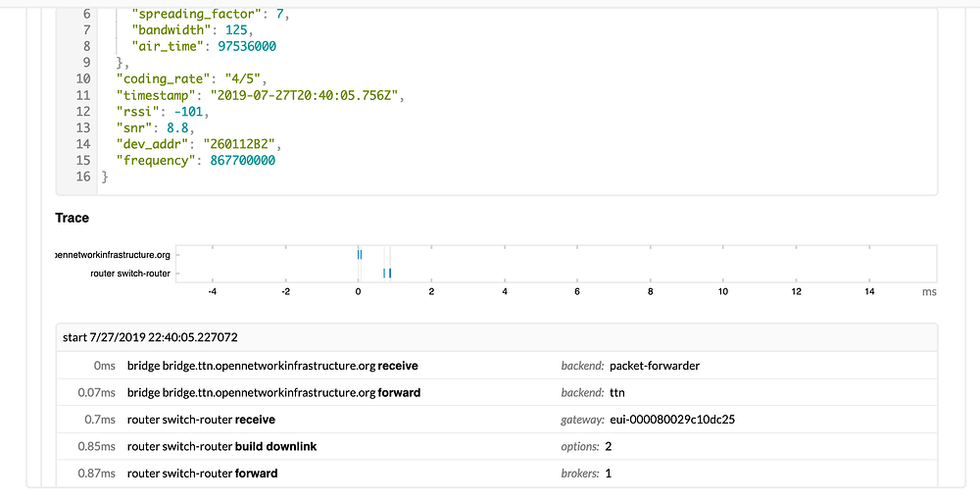
Task: Click the router switch-router chart row label
Action: [x=130, y=274]
